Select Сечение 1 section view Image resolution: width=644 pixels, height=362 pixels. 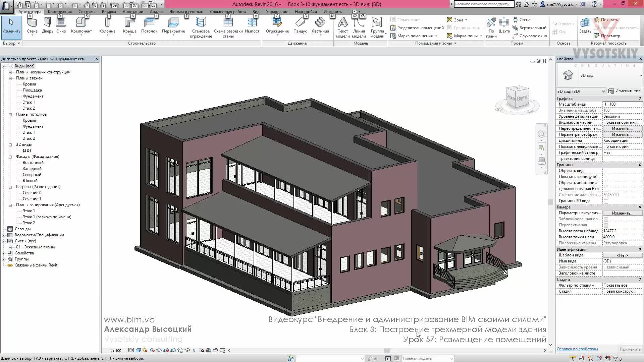click(32, 199)
